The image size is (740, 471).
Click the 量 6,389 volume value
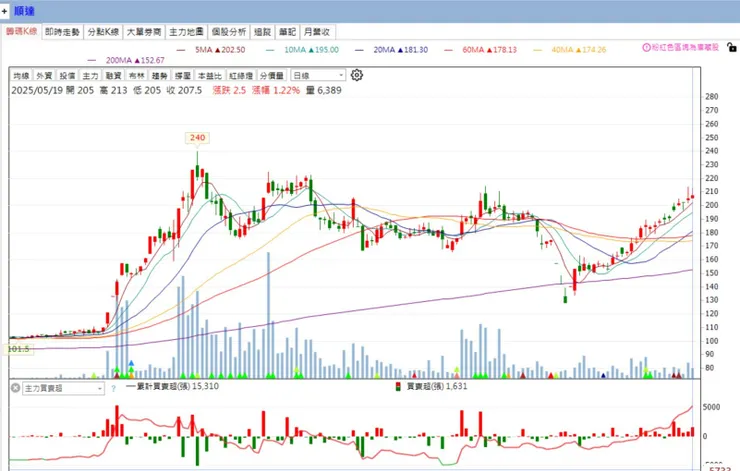pyautogui.click(x=324, y=90)
